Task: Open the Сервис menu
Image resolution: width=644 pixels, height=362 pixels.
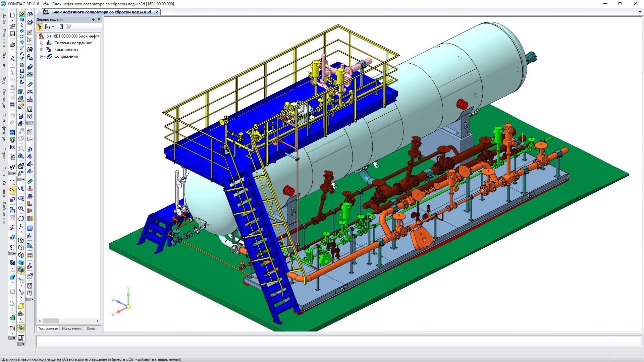Action: pos(4,154)
